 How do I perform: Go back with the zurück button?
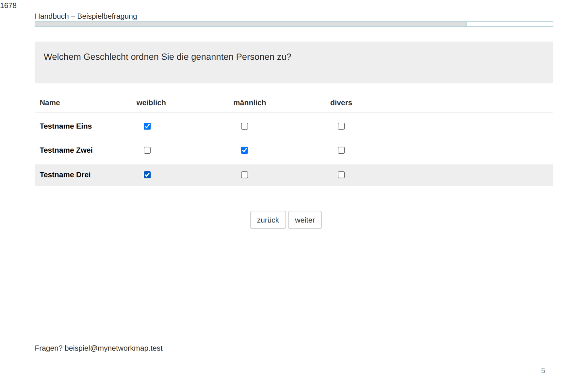[268, 220]
